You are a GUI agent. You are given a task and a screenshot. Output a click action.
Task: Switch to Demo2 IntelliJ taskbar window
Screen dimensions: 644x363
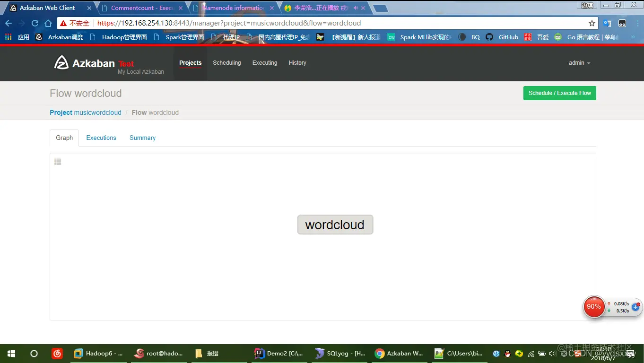279,353
